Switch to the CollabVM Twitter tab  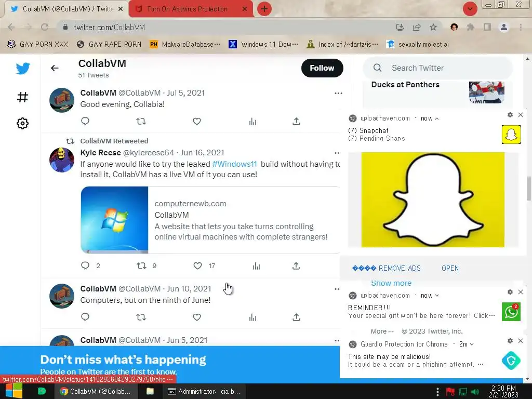[x=66, y=9]
